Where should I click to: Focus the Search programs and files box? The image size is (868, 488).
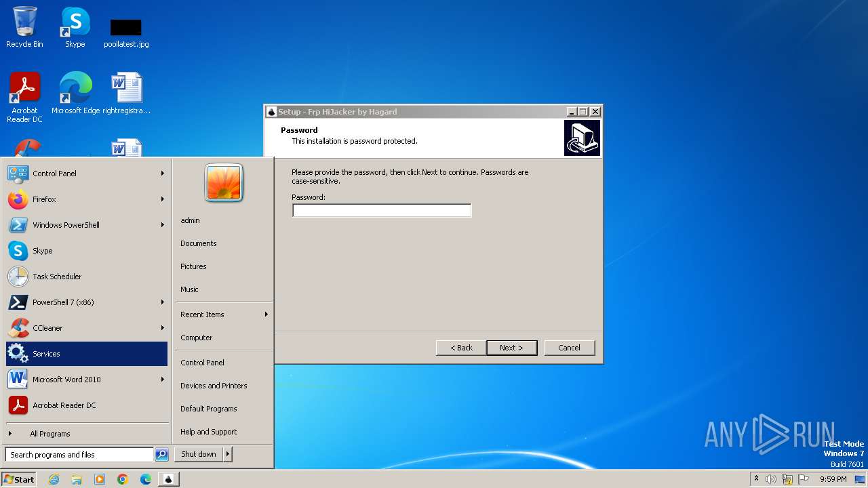(x=79, y=455)
